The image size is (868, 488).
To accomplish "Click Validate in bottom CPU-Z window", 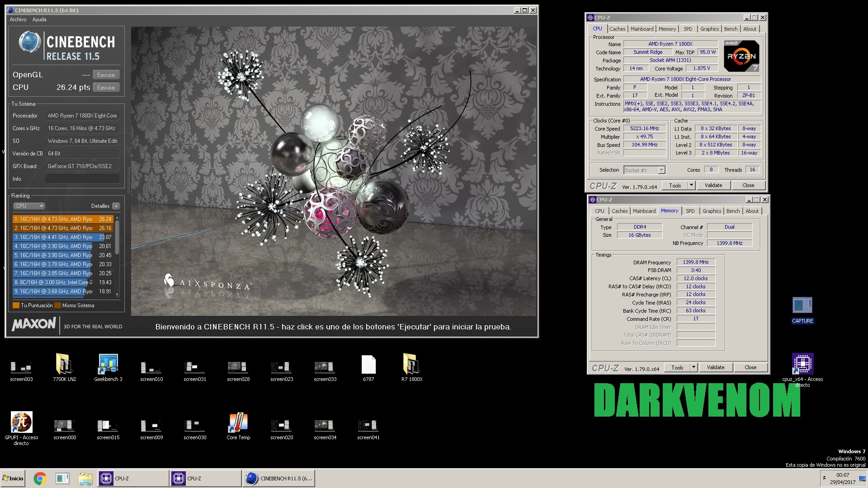I will pyautogui.click(x=716, y=367).
